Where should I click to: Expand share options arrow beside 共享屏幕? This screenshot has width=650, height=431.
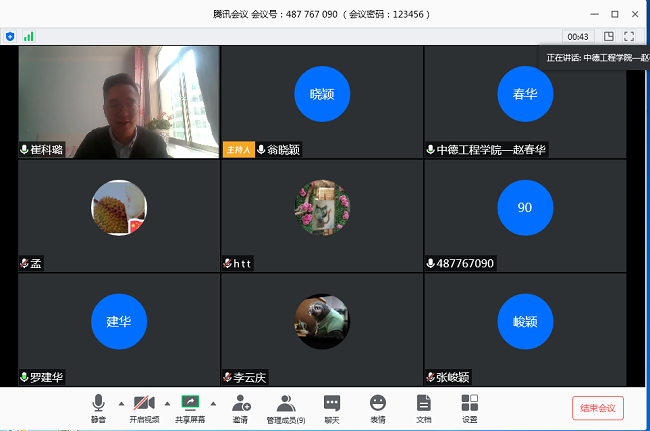tap(213, 403)
